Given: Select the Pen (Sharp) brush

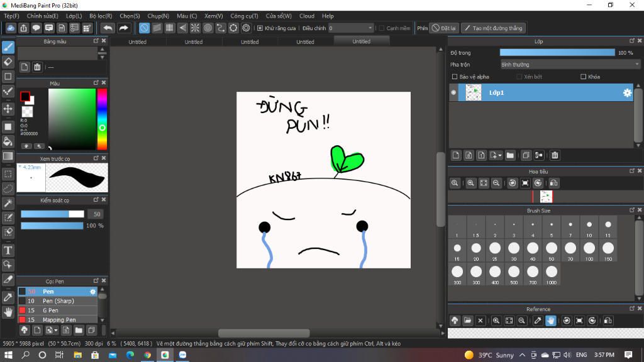Looking at the screenshot, I should pyautogui.click(x=57, y=301).
